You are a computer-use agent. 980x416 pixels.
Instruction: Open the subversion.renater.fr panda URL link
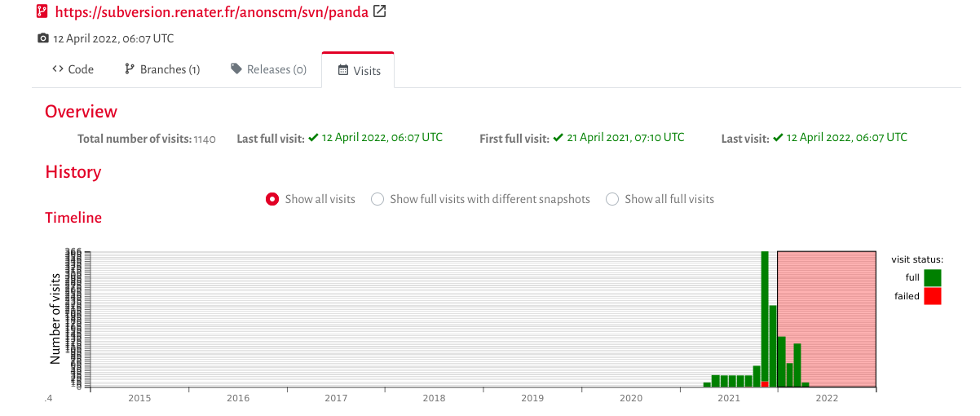[211, 12]
